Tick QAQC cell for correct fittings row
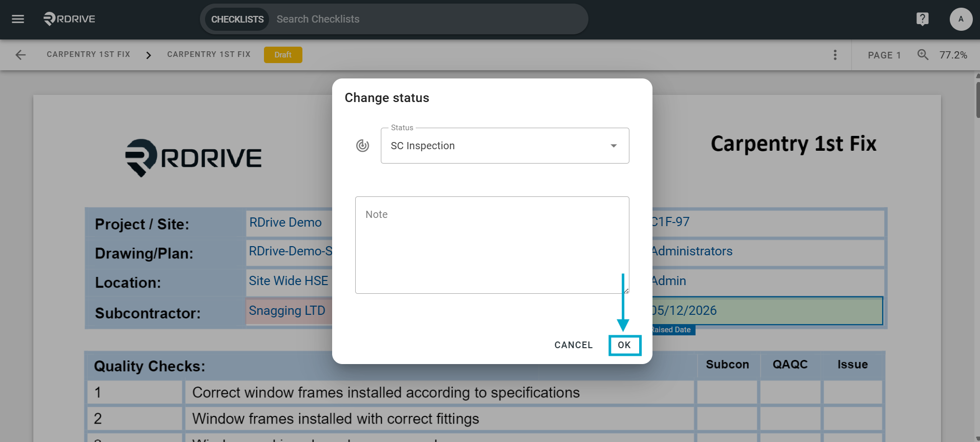The image size is (980, 442). [790, 418]
